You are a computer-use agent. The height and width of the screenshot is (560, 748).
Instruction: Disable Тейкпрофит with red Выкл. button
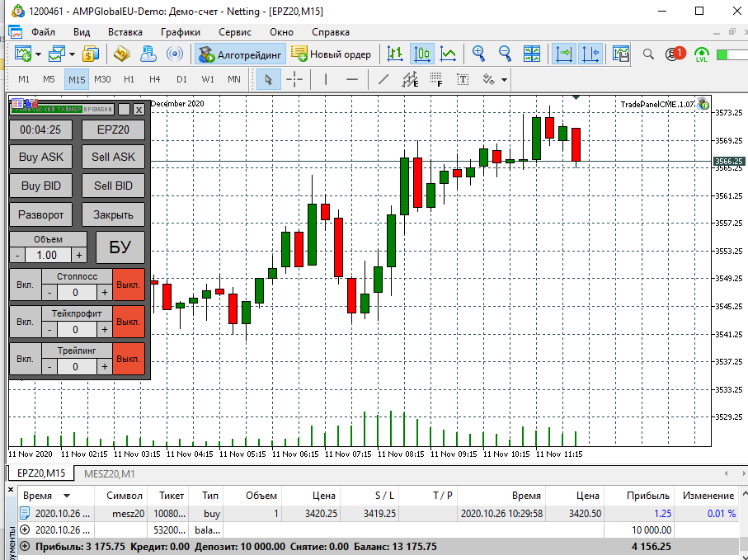pos(129,322)
